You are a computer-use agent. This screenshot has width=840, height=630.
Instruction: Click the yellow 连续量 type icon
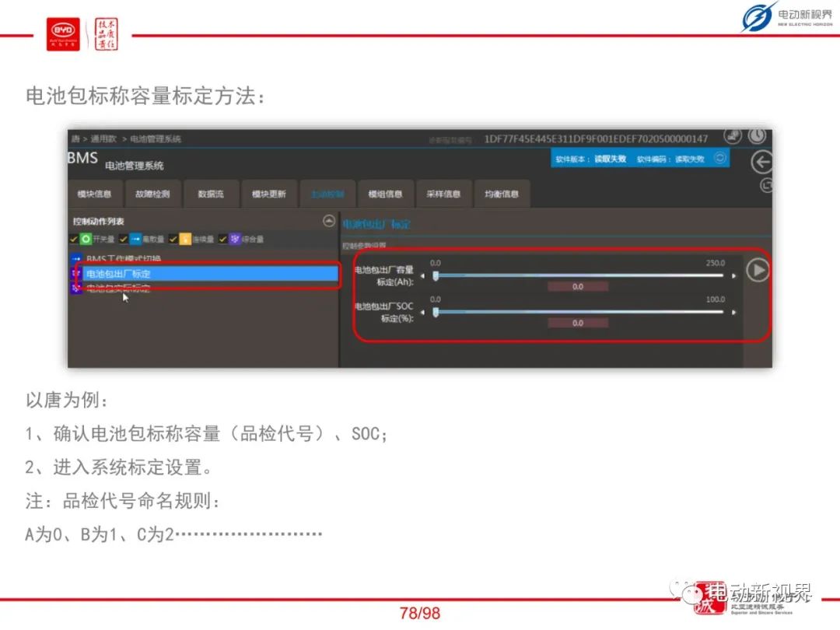click(185, 239)
